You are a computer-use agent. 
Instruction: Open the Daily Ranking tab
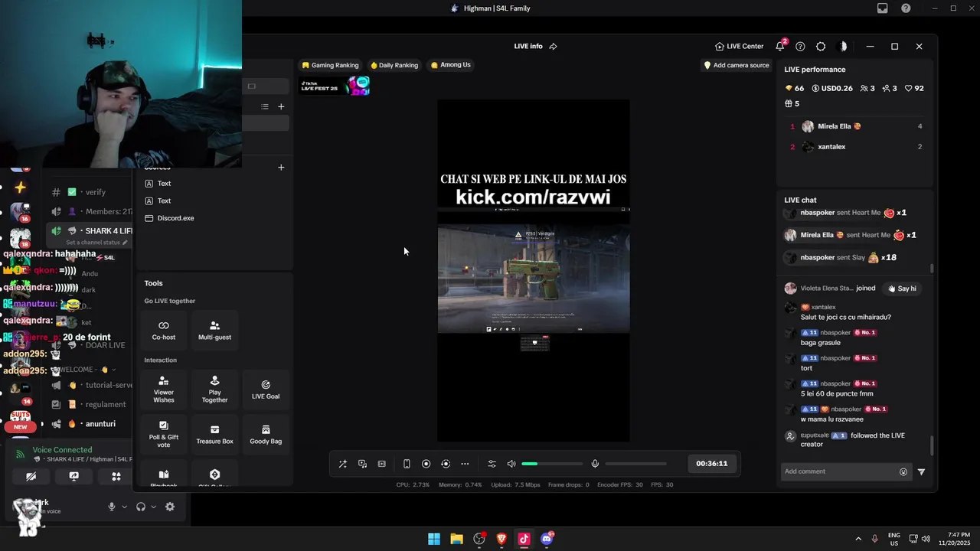click(394, 65)
